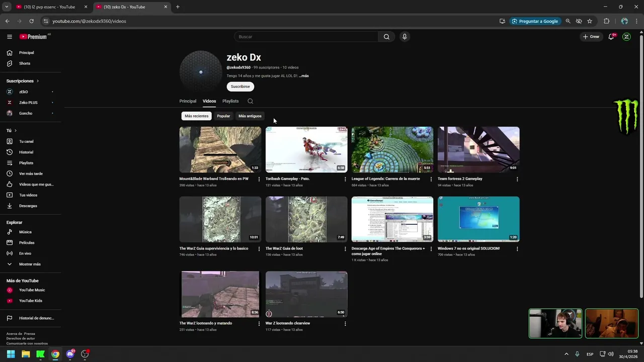Open the YouTube hamburger guide menu
The width and height of the screenshot is (644, 362).
(x=10, y=37)
